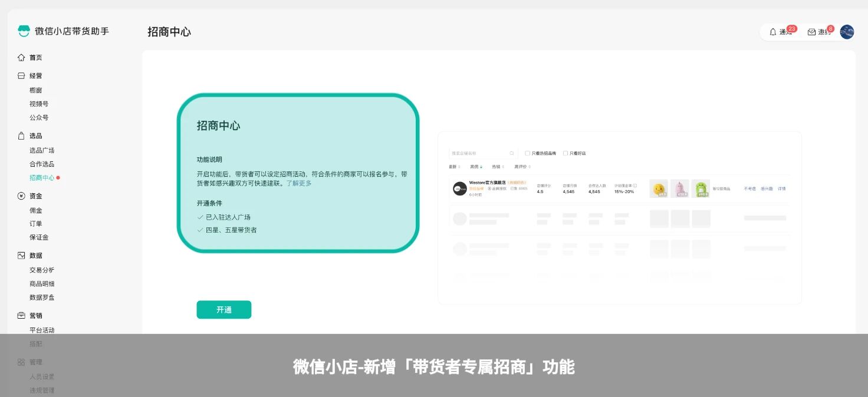Screen dimensions: 868x397
Task: Click the 首页 house icon
Action: coord(21,58)
